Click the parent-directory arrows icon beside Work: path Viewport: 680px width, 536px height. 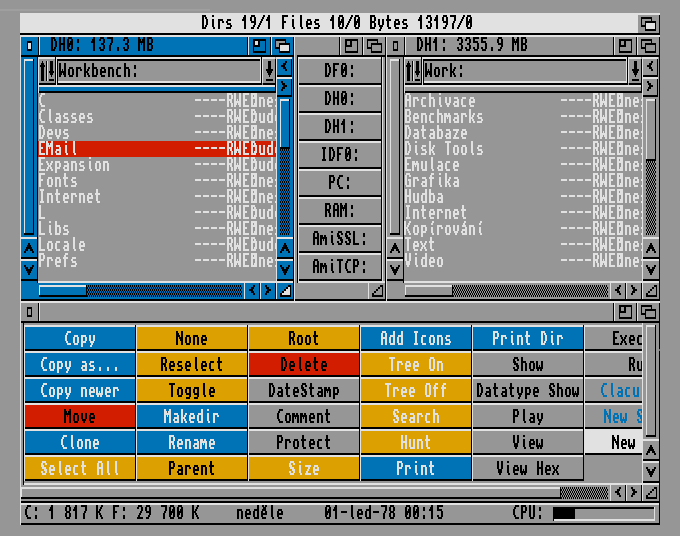[412, 71]
